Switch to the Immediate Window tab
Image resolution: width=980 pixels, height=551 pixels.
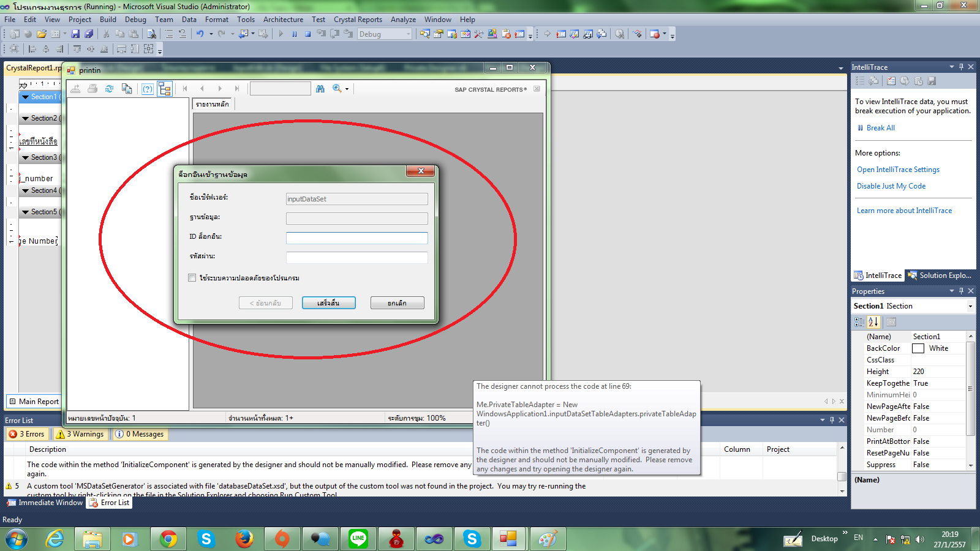pos(45,503)
